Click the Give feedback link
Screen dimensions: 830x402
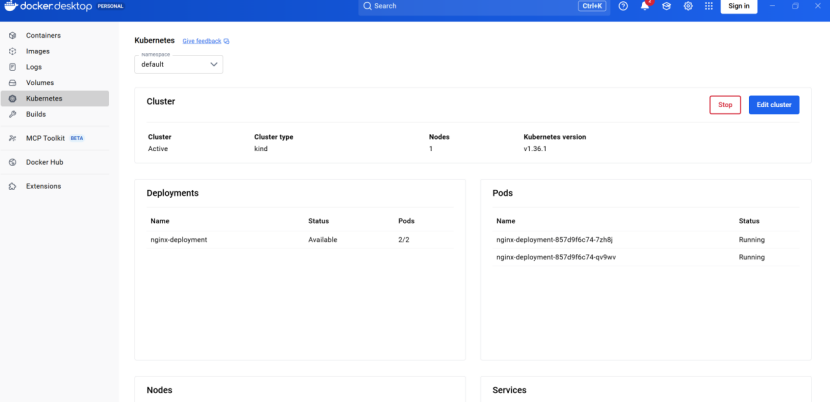[202, 41]
